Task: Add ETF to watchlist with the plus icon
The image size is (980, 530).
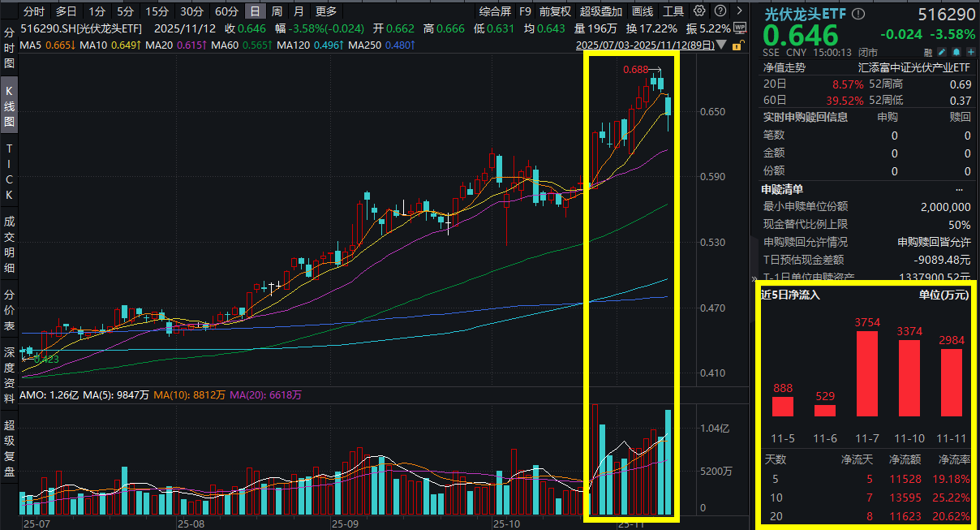Action: [970, 52]
